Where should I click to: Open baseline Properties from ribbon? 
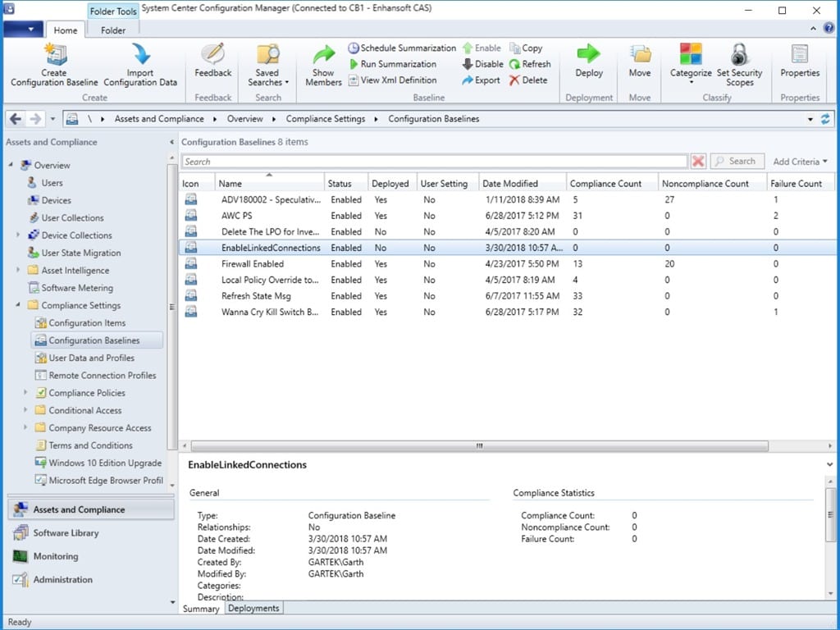(800, 61)
